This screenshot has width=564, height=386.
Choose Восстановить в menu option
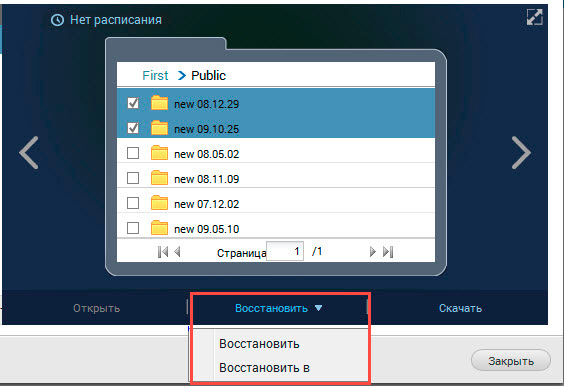point(264,368)
